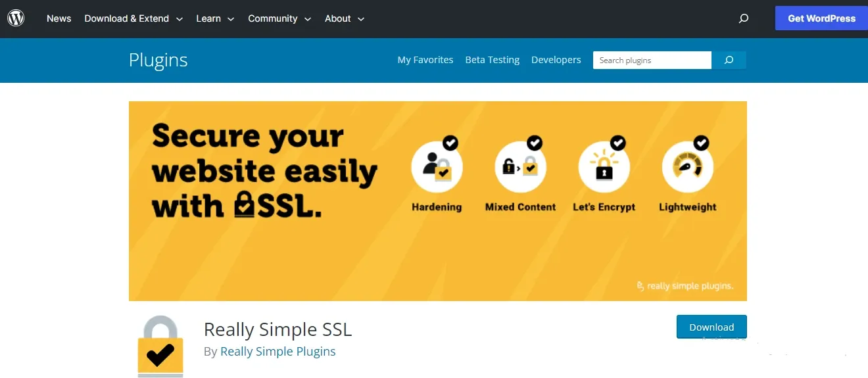Click the Really Simple SSL padlock icon
Viewport: 868px width, 378px height.
(x=160, y=346)
